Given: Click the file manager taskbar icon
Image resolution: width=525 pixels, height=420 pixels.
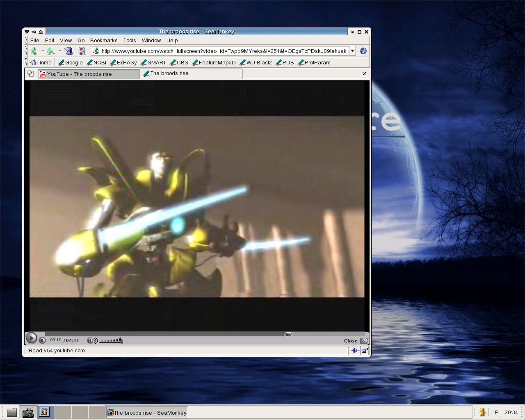Looking at the screenshot, I should [x=12, y=412].
